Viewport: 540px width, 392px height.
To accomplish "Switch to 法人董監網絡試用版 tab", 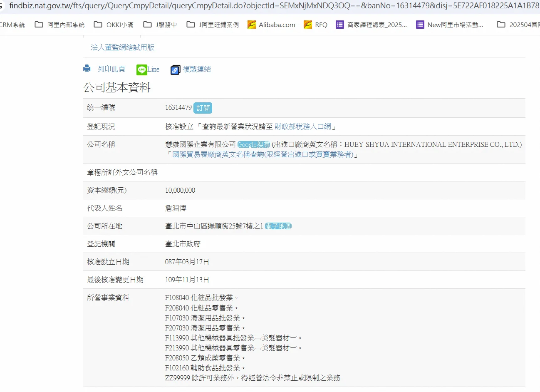I will point(122,47).
